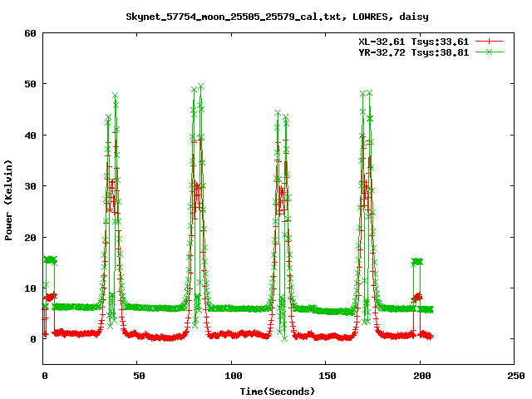Click the legend entry XL-32.61 Tsys:33.61
This screenshot has width=532, height=399.
click(414, 42)
